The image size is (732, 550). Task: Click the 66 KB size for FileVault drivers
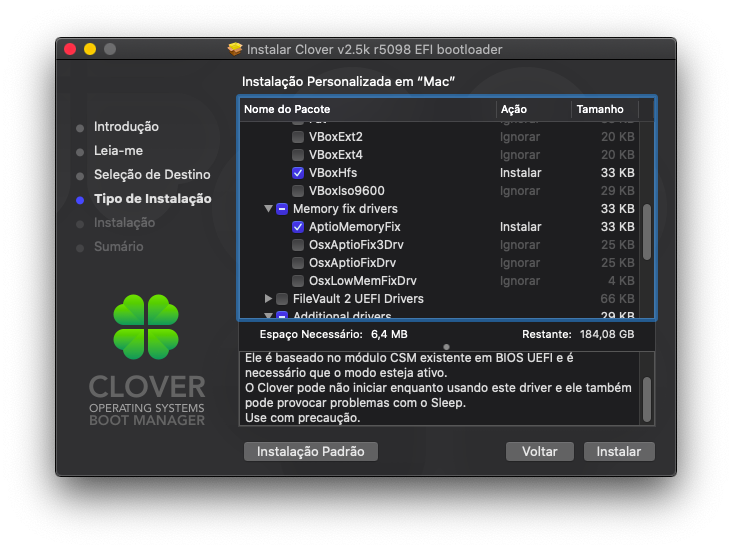click(617, 299)
